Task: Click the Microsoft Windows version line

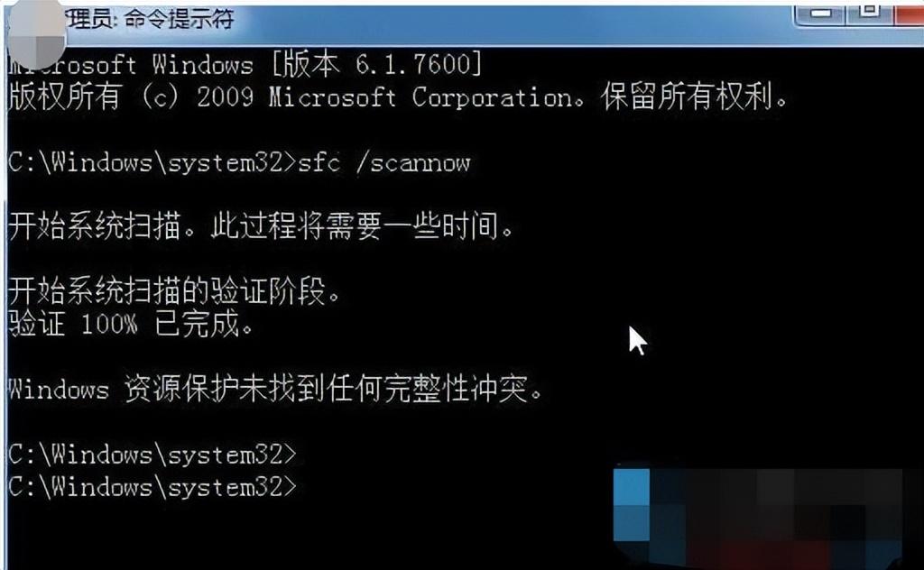Action: point(245,64)
